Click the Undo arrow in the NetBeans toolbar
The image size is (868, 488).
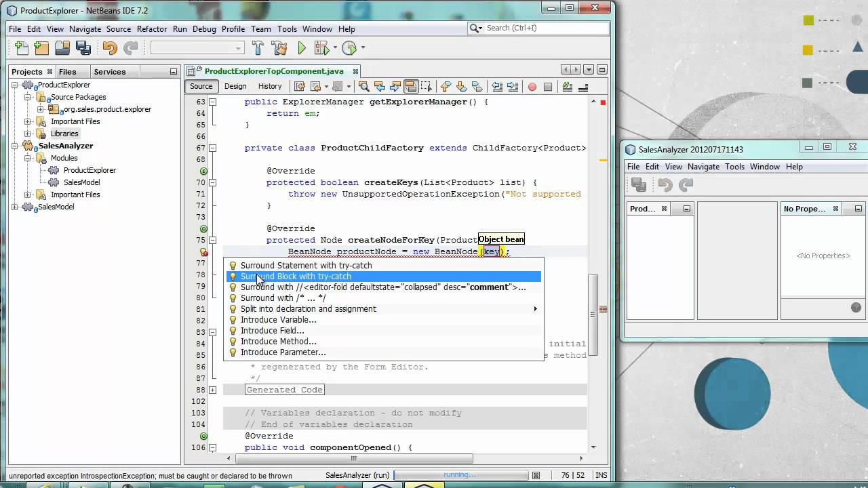click(x=109, y=48)
